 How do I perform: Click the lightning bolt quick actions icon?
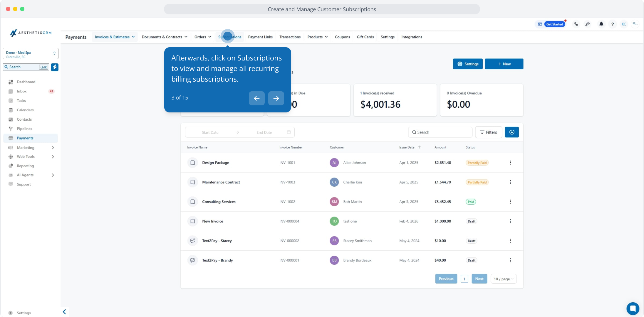coord(55,67)
